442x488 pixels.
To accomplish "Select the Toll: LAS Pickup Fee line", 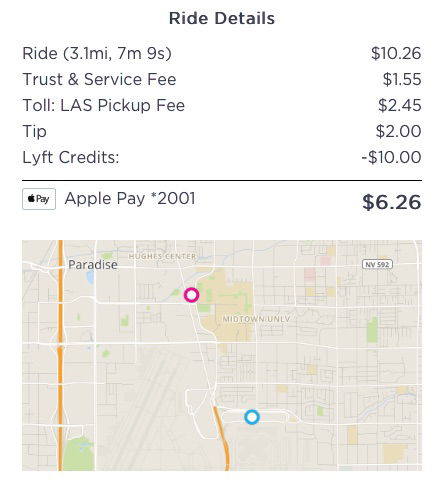I will pyautogui.click(x=222, y=105).
